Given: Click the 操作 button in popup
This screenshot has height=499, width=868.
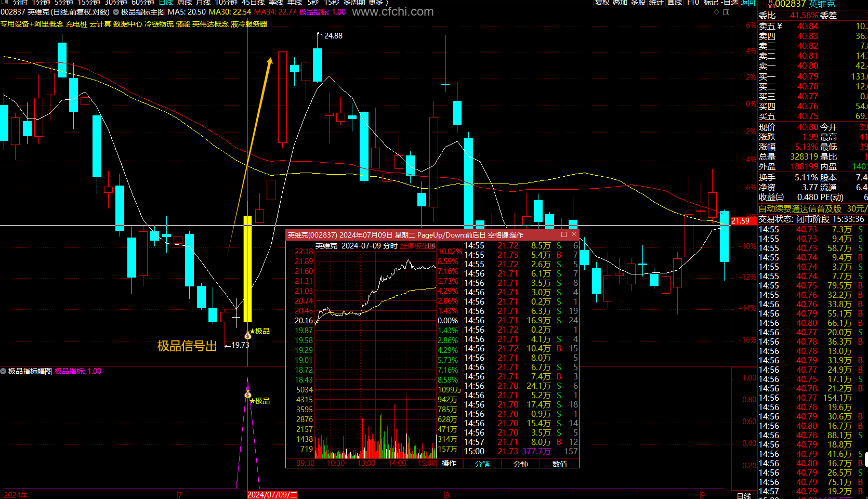Looking at the screenshot, I should [x=449, y=464].
